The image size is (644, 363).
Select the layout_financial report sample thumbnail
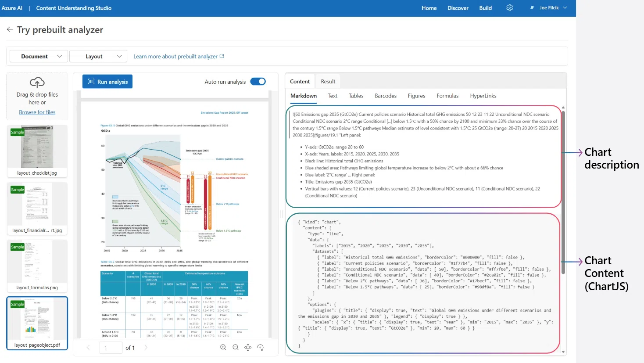click(37, 208)
